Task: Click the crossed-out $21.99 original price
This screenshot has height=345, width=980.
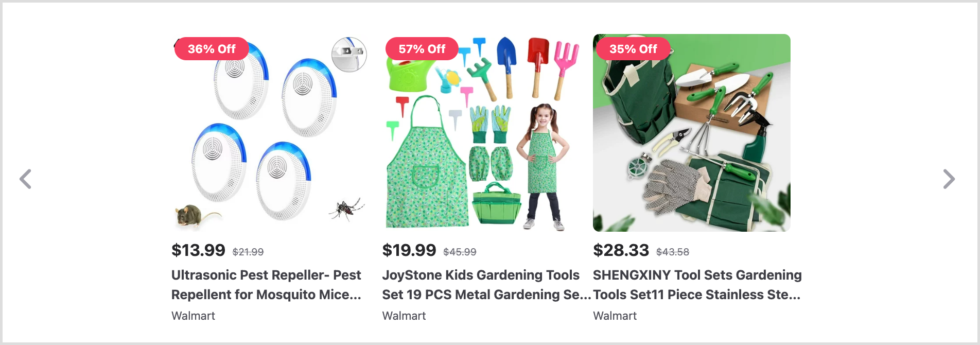Action: point(248,252)
